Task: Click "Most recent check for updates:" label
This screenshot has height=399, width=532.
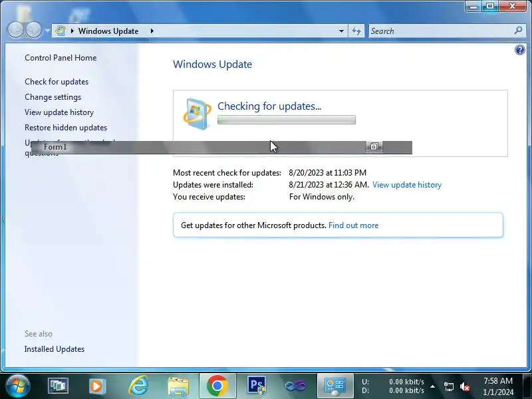Action: 227,173
